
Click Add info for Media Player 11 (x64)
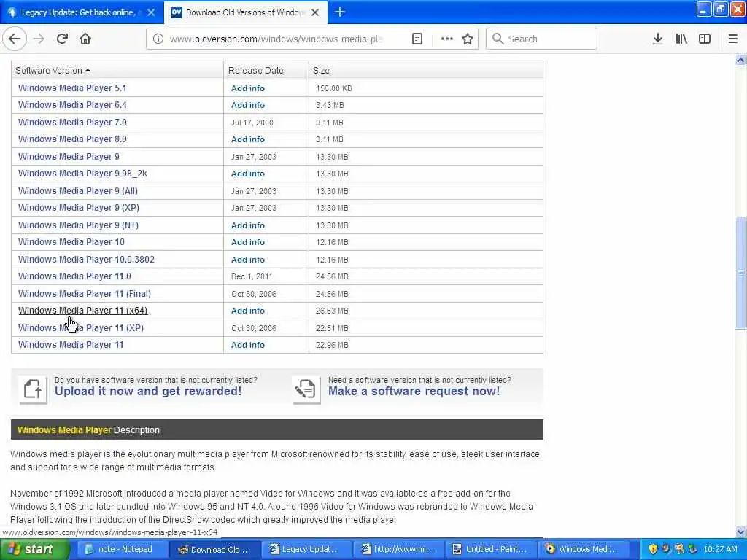pos(248,311)
